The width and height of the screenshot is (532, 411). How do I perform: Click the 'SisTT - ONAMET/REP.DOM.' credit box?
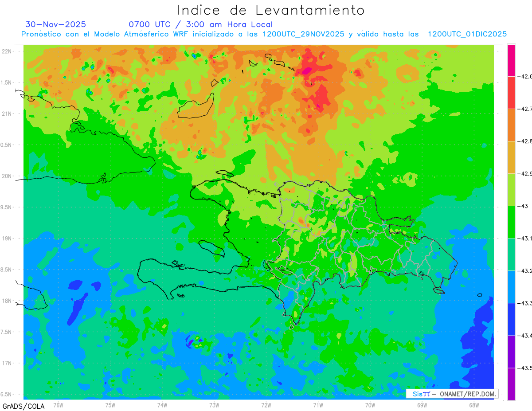[x=452, y=394]
